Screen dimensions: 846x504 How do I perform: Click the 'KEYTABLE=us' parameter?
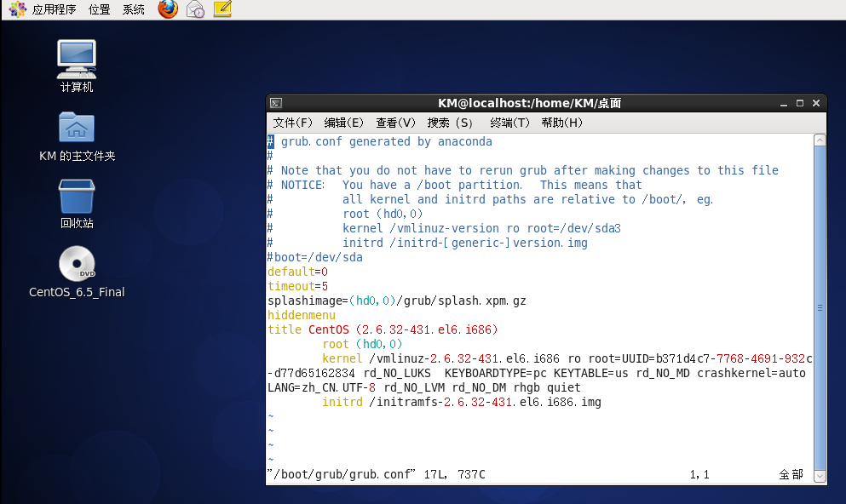[x=590, y=374]
